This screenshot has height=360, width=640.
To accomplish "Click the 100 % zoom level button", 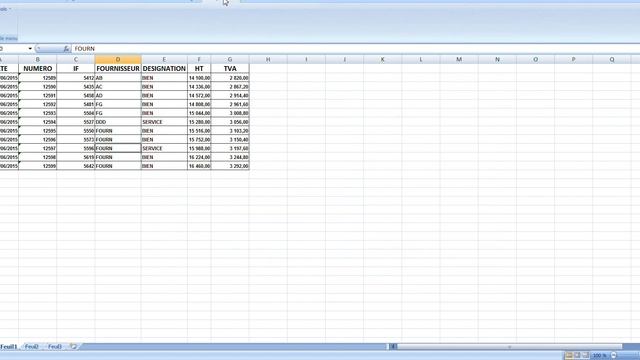I will pos(600,356).
